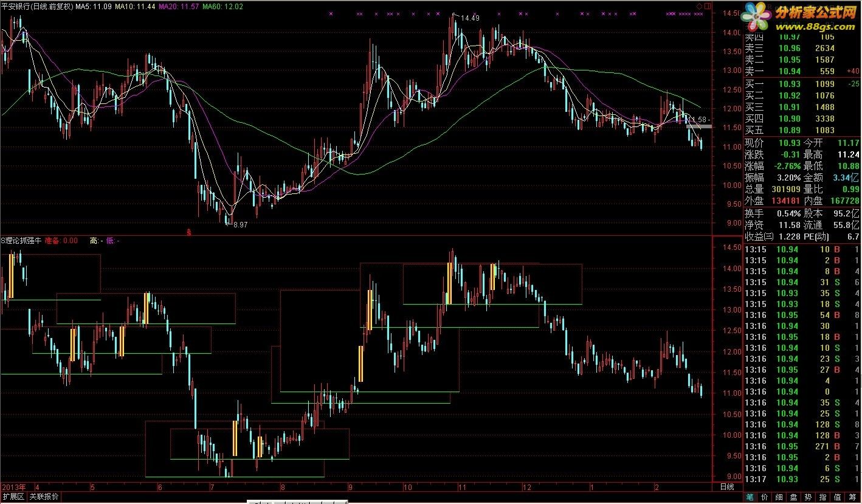
Task: Click the 准备: 0.00 indicator value
Action: coord(61,241)
